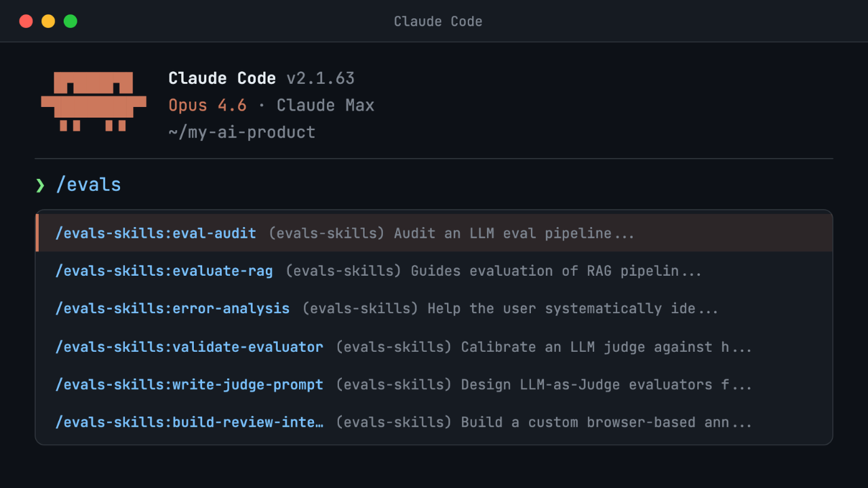Screen dimensions: 868x488
Task: Click the /evals text in the prompt input
Action: pyautogui.click(x=88, y=185)
